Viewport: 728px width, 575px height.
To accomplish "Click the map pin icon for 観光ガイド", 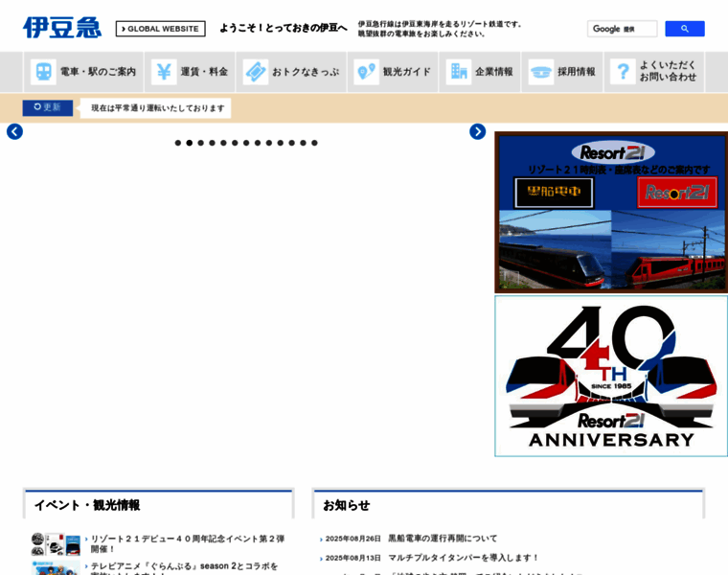I will click(x=366, y=72).
